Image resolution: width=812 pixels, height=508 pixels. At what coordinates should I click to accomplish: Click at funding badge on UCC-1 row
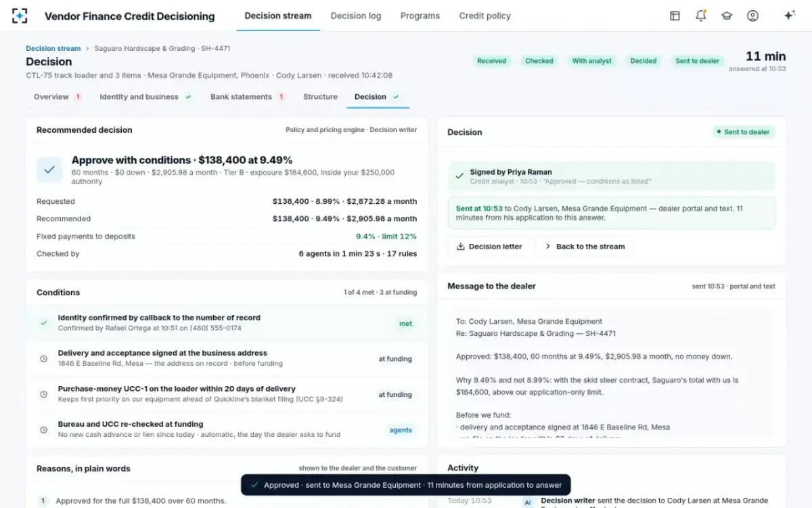(395, 394)
